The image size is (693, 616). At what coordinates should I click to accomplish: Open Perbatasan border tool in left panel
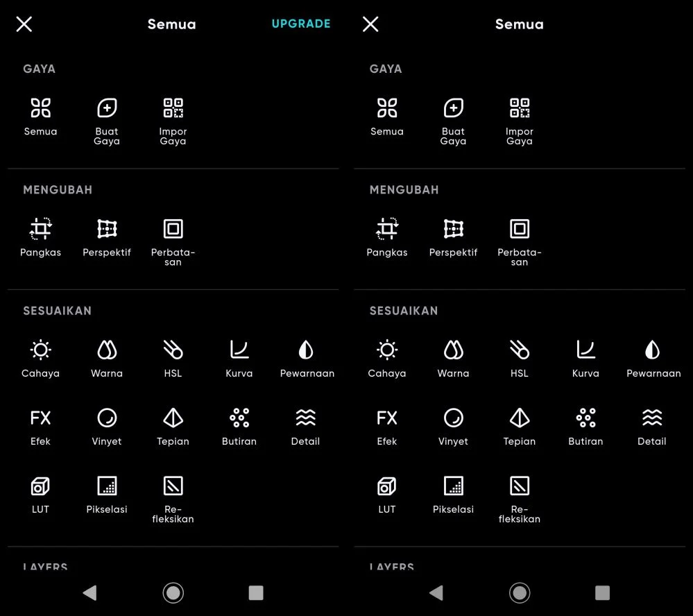pos(173,243)
